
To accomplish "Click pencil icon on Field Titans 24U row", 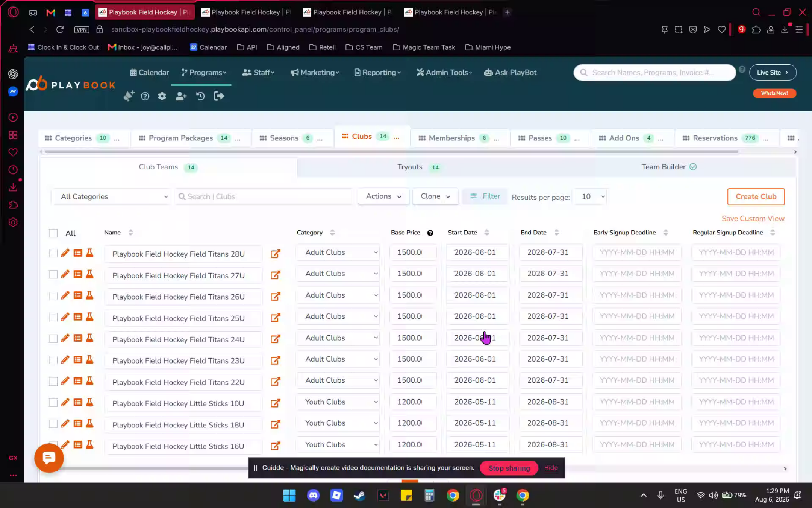I will (x=65, y=338).
